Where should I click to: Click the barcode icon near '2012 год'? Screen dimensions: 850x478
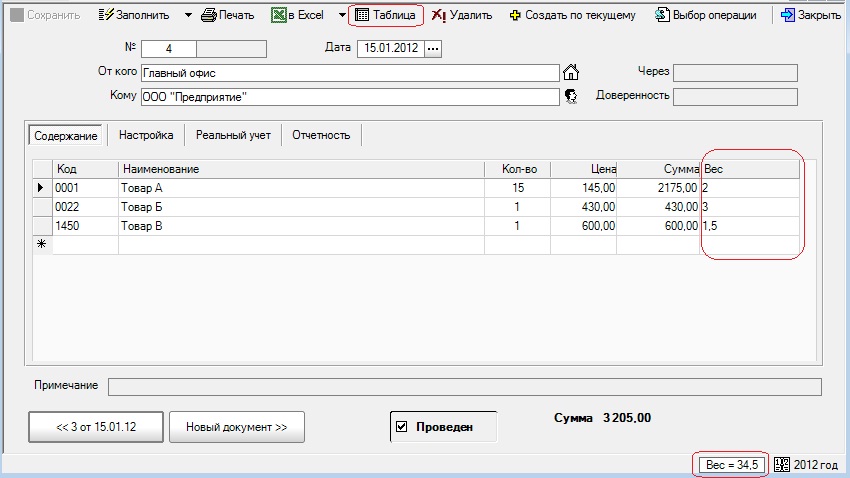pyautogui.click(x=782, y=464)
